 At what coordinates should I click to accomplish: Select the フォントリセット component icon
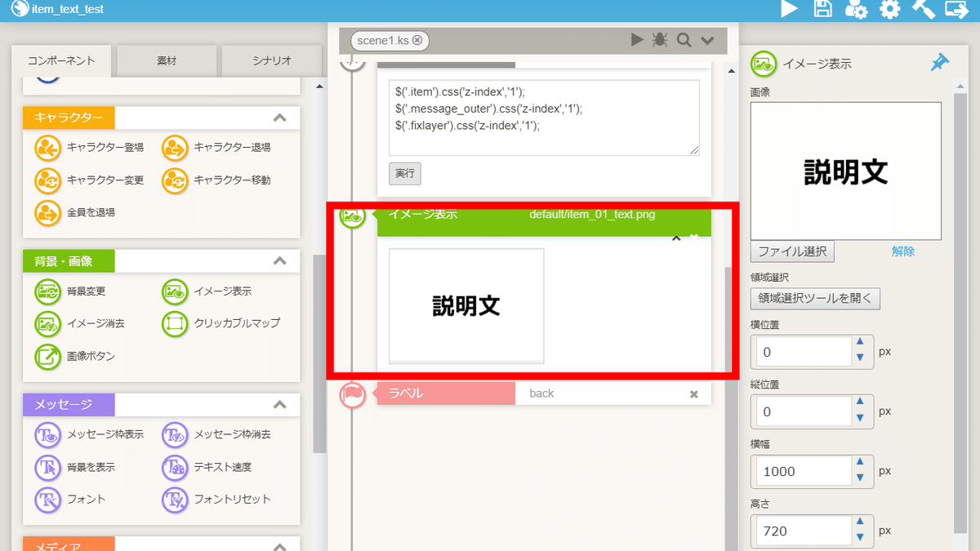[x=175, y=500]
